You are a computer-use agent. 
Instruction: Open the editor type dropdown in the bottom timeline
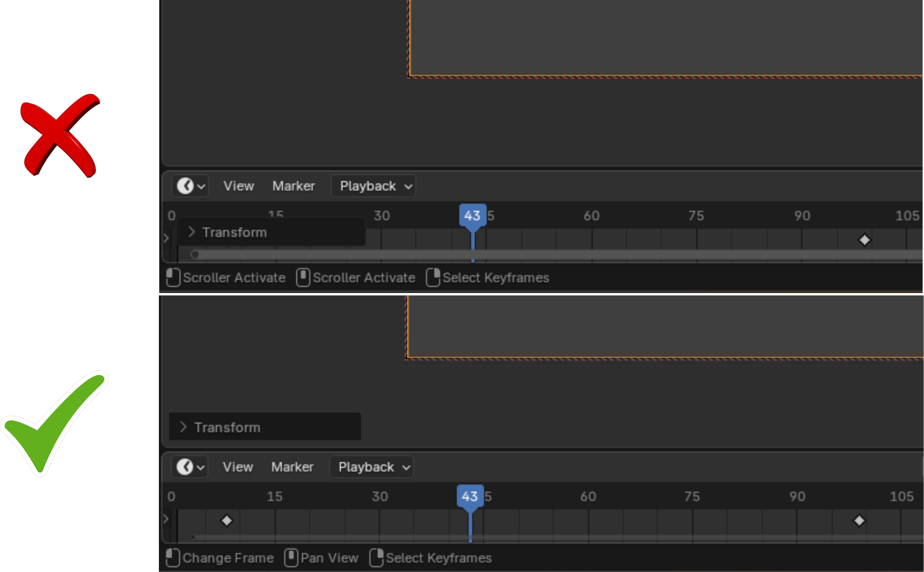click(x=190, y=467)
